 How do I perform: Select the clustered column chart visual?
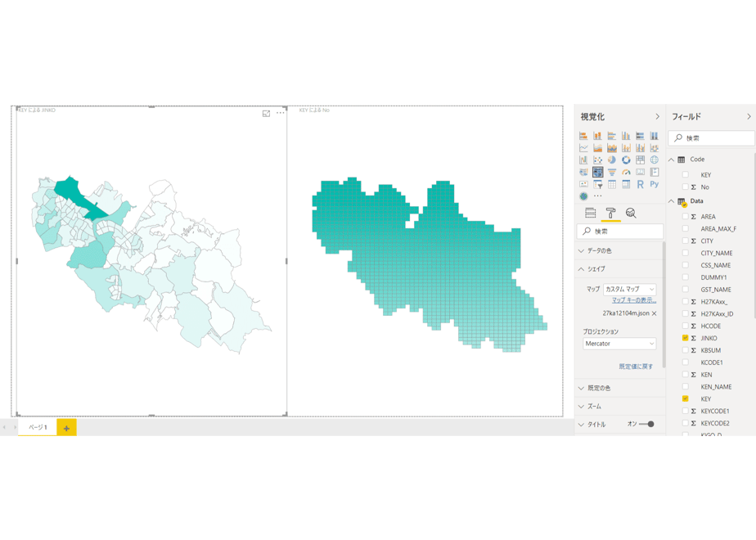click(x=626, y=136)
